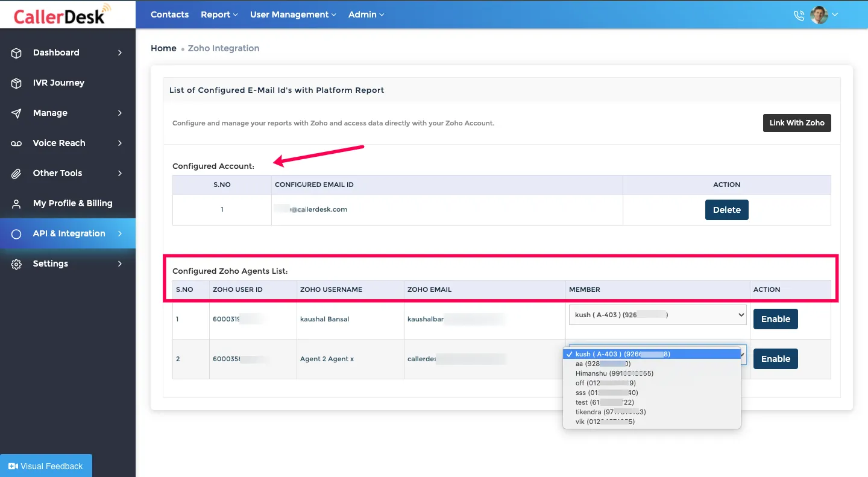The height and width of the screenshot is (477, 868).
Task: Expand the Manage submenu chevron
Action: 120,113
